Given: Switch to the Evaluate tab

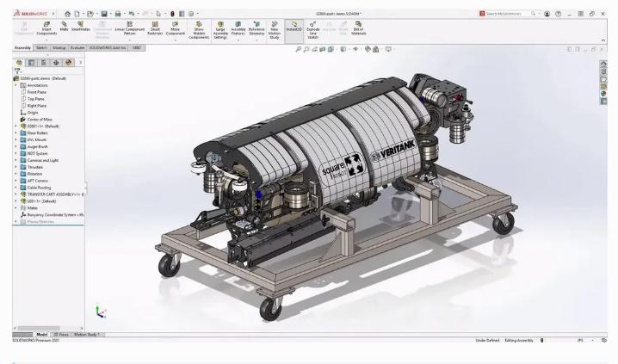Looking at the screenshot, I should coord(77,48).
